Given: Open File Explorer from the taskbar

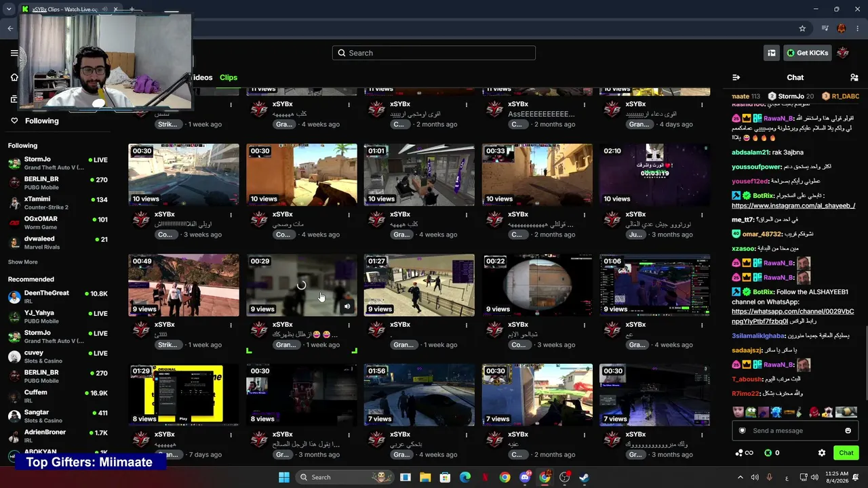Looking at the screenshot, I should 425,477.
